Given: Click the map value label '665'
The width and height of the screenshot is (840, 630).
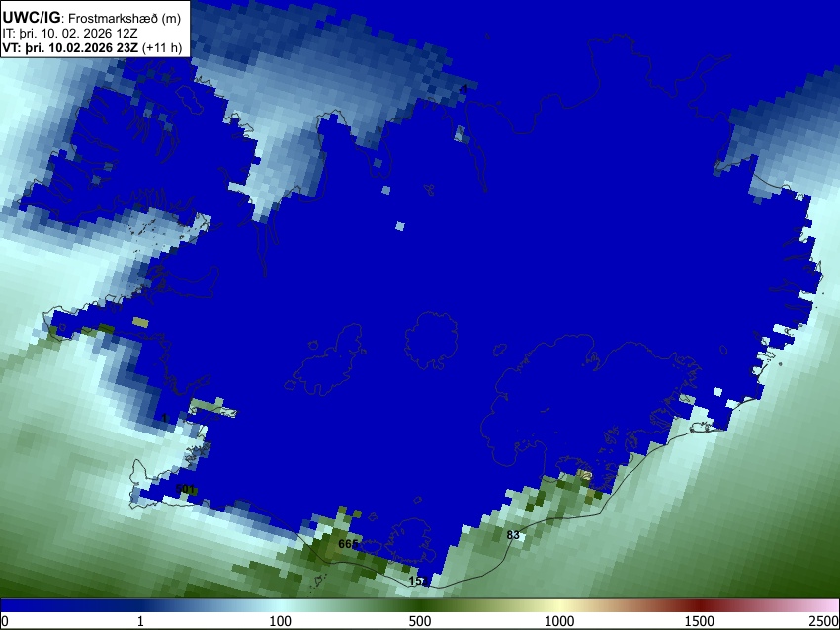Looking at the screenshot, I should 348,544.
